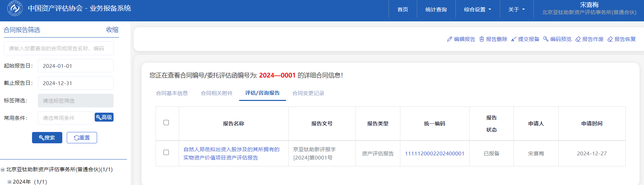
Task: Open the 综合设置 dropdown menu
Action: 477,9
